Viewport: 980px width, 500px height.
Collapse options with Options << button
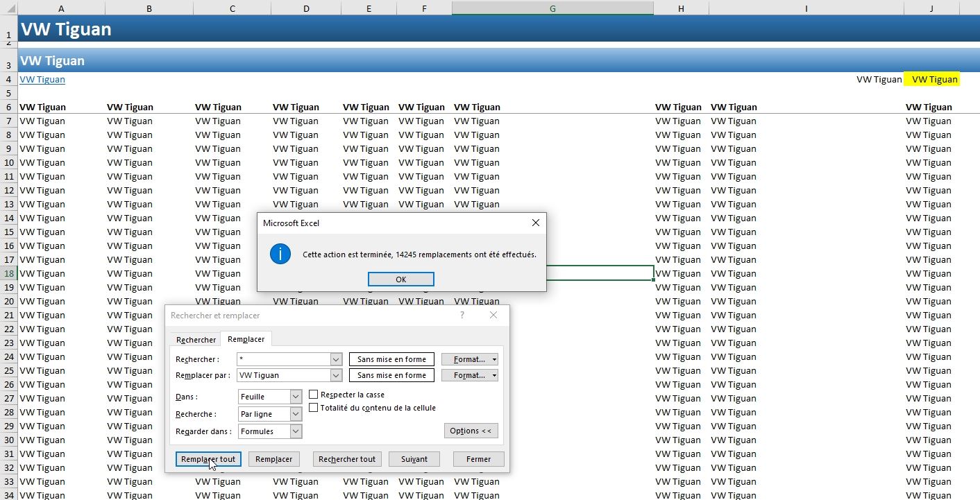coord(471,431)
